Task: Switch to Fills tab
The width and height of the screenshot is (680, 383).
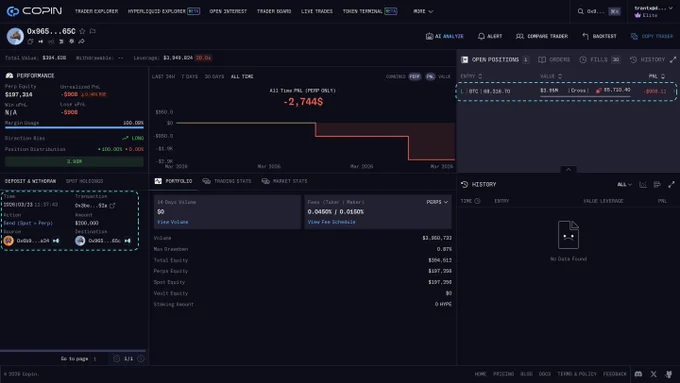Action: point(600,60)
